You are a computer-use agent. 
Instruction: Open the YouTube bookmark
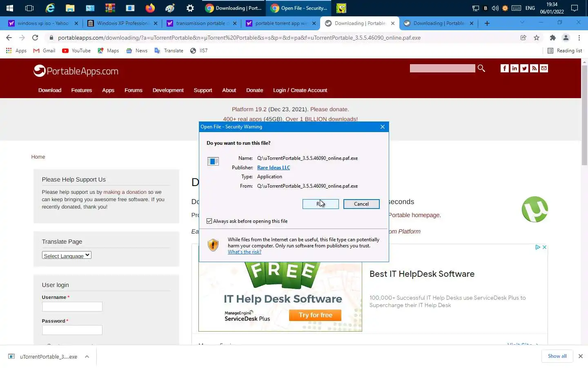(x=76, y=51)
